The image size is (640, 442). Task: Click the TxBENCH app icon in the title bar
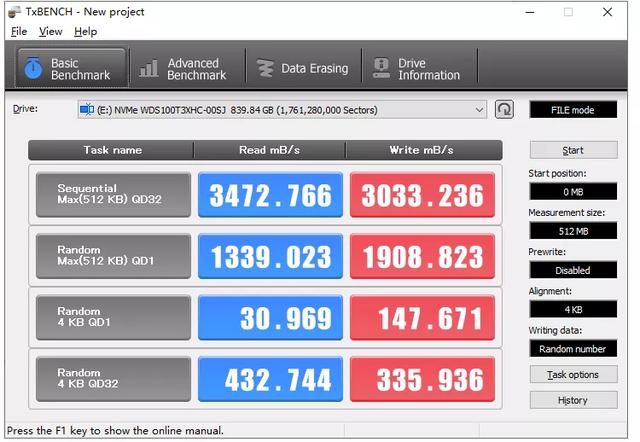14,12
